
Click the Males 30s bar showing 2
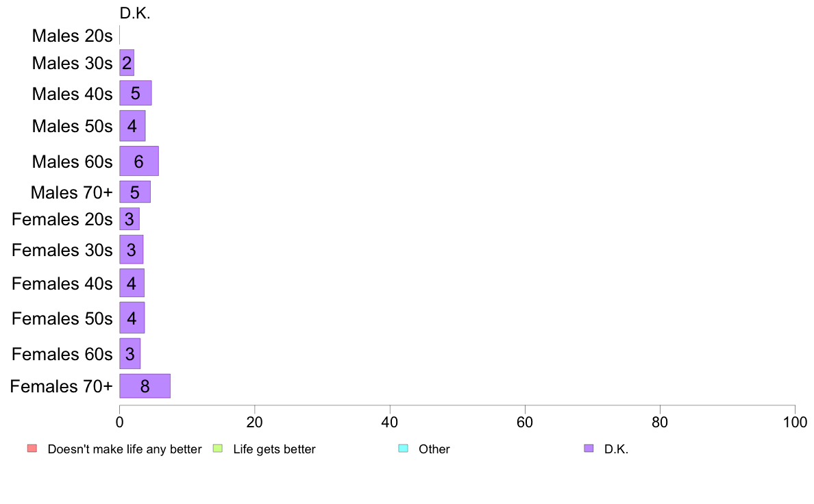[127, 63]
